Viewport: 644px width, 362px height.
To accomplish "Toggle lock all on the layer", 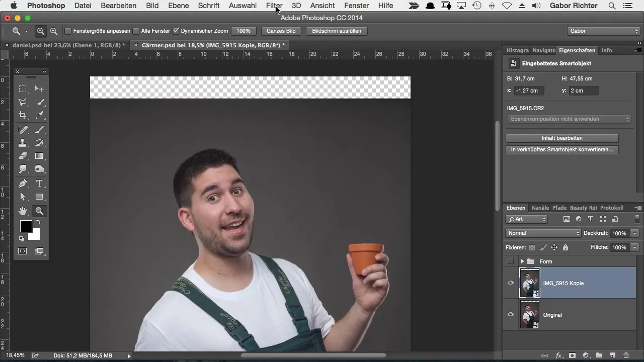I will pos(566,247).
